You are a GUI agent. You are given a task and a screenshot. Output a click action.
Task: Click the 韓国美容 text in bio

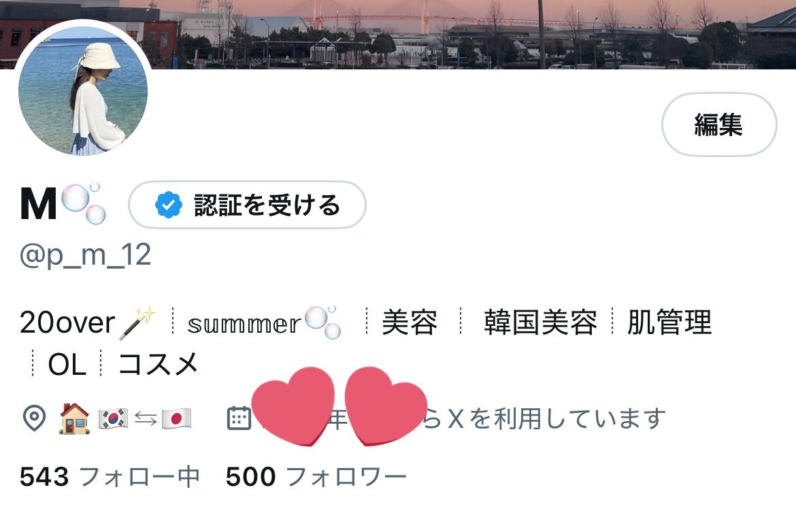tap(541, 322)
